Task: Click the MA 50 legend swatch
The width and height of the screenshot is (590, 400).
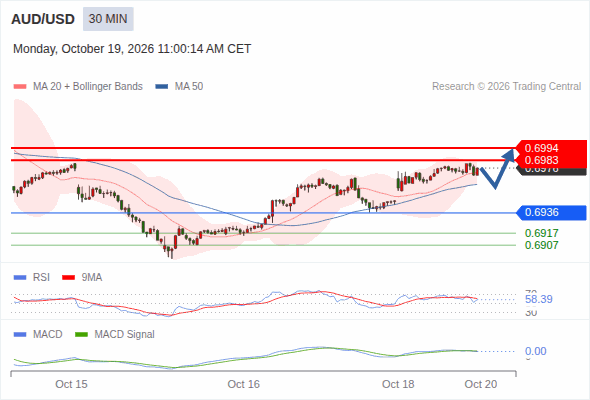Action: (x=161, y=87)
